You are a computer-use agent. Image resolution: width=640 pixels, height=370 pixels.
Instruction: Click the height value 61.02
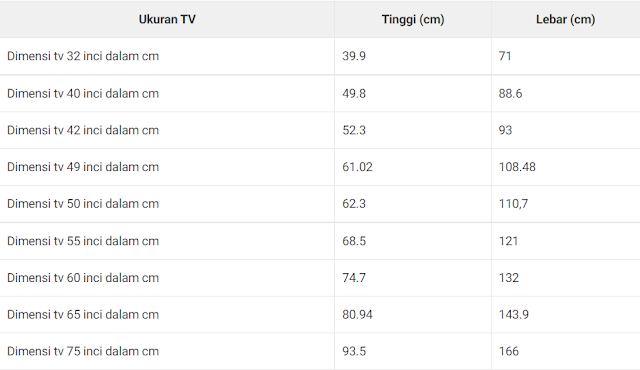click(x=357, y=167)
